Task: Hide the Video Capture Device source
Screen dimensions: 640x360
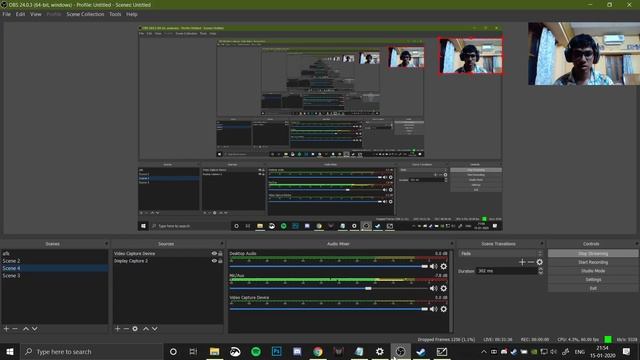Action: click(214, 253)
